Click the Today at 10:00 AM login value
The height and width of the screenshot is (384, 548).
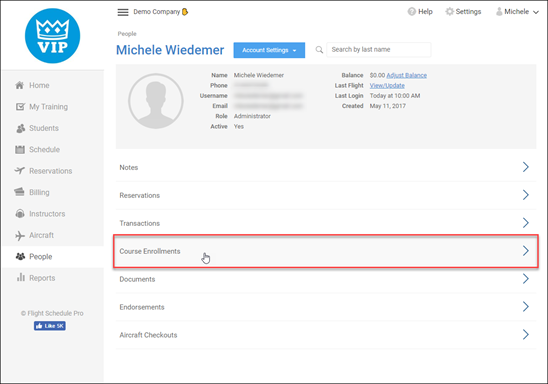point(395,96)
